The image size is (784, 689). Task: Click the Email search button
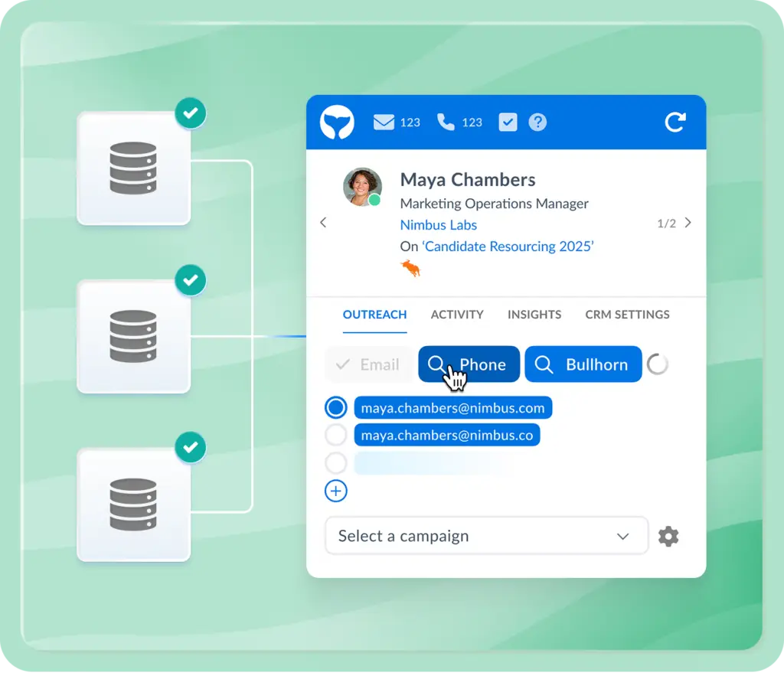point(368,364)
